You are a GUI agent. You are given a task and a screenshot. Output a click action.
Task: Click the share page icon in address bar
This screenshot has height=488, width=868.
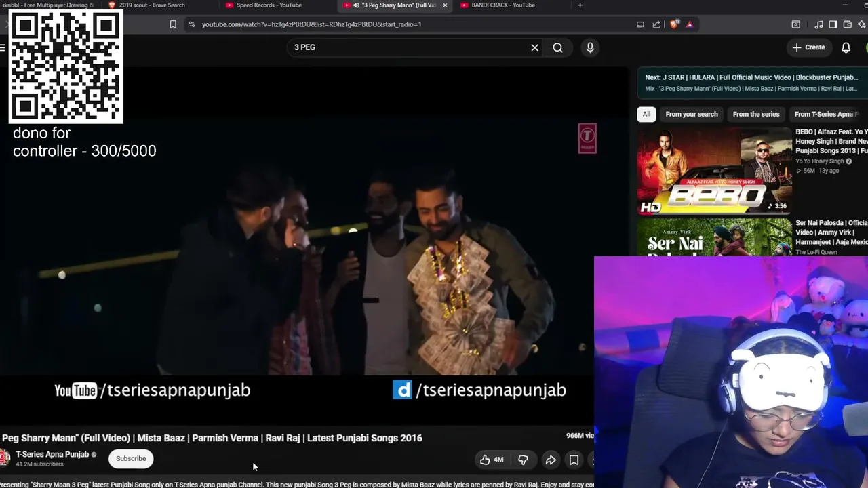[x=656, y=24]
